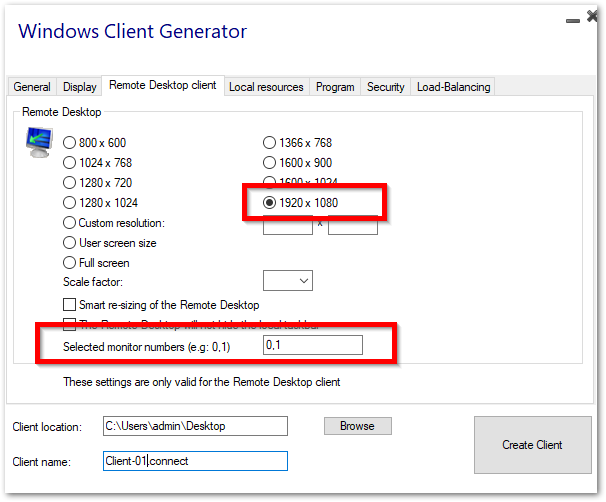Open the Load-Balancing tab

click(453, 87)
